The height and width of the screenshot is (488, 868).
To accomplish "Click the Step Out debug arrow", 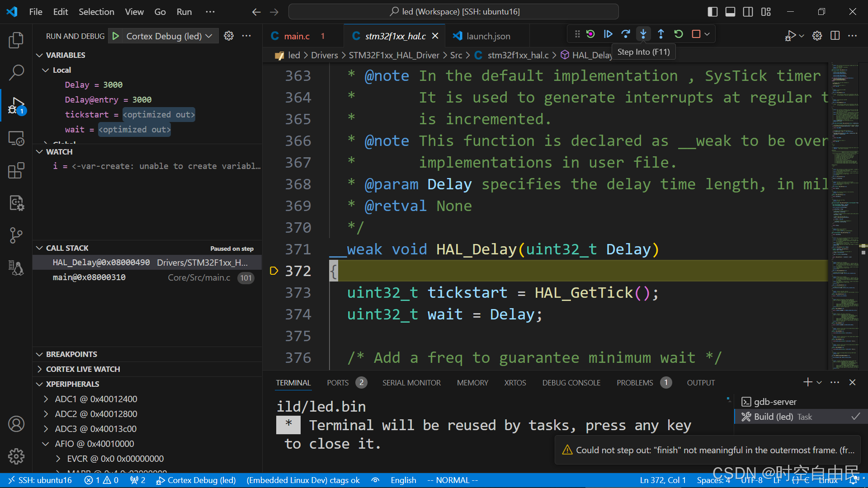I will coord(661,34).
